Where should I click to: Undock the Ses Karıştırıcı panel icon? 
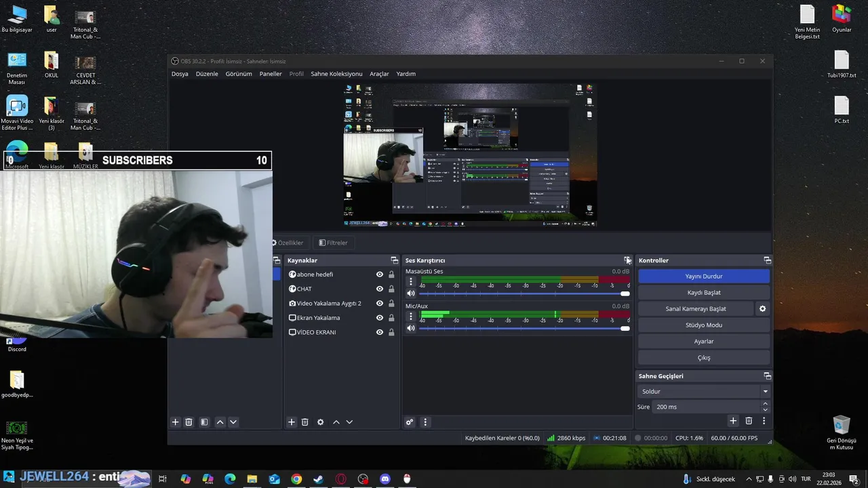[x=628, y=260]
